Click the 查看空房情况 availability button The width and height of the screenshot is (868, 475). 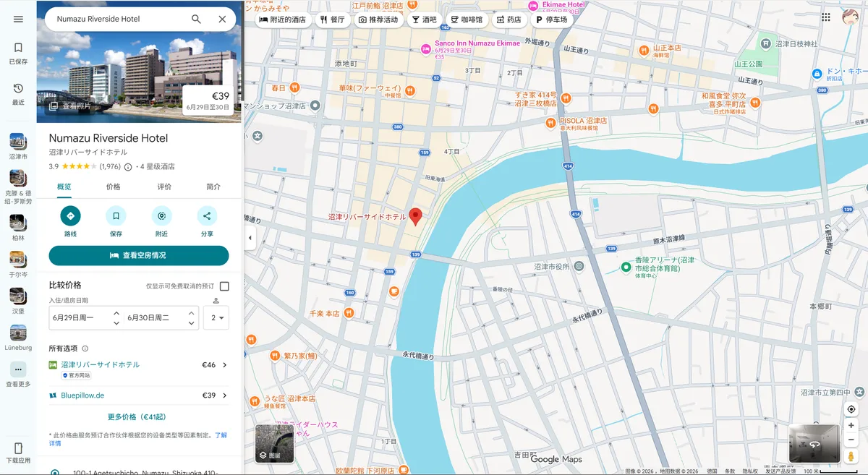(x=139, y=255)
